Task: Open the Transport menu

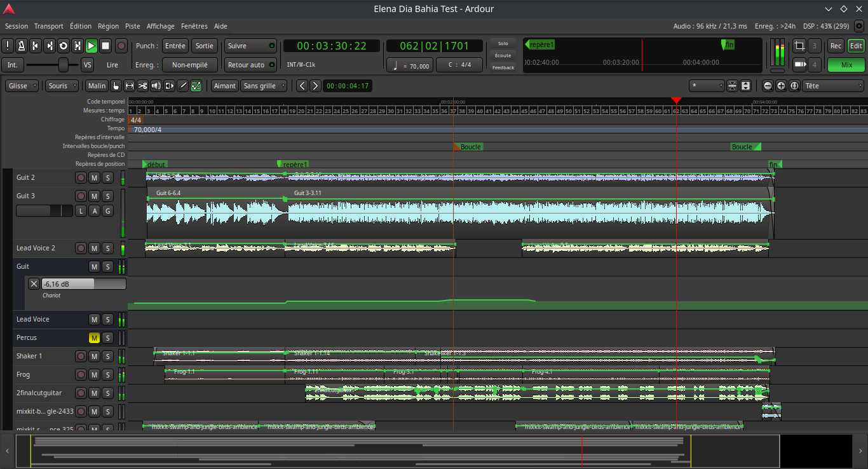Action: [x=49, y=26]
